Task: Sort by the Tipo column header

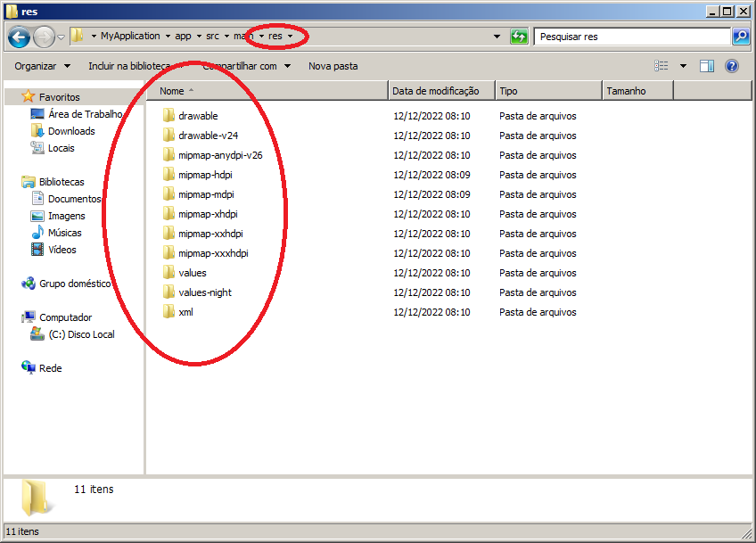Action: pyautogui.click(x=509, y=91)
